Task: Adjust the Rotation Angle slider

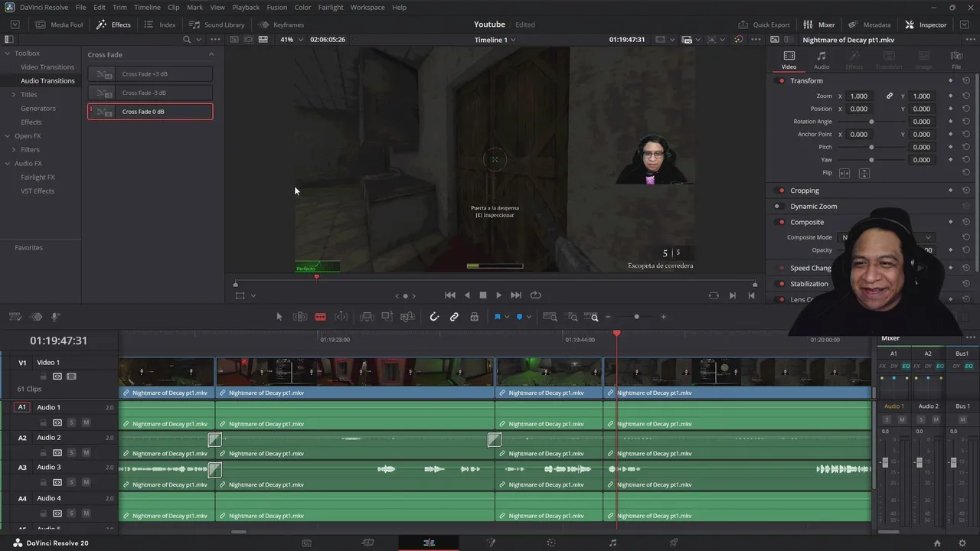Action: pos(871,122)
